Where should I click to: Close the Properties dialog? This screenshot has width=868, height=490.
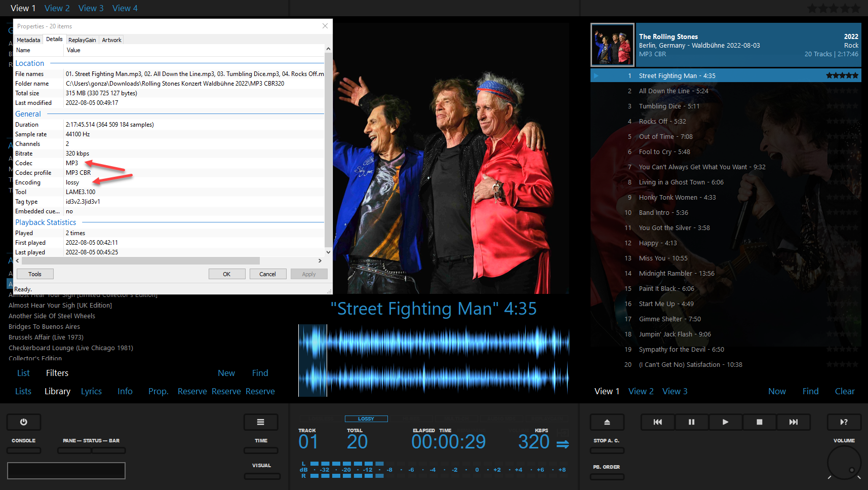click(325, 26)
